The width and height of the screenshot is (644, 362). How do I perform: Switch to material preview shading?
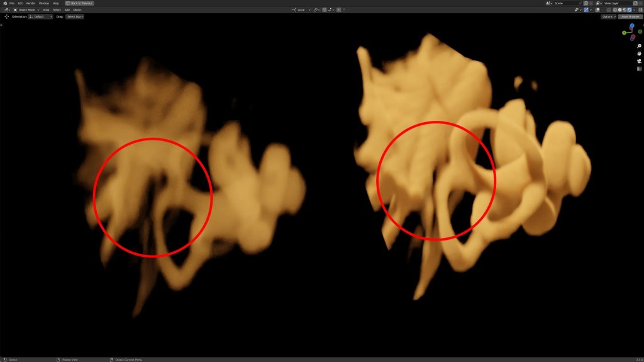(x=625, y=10)
